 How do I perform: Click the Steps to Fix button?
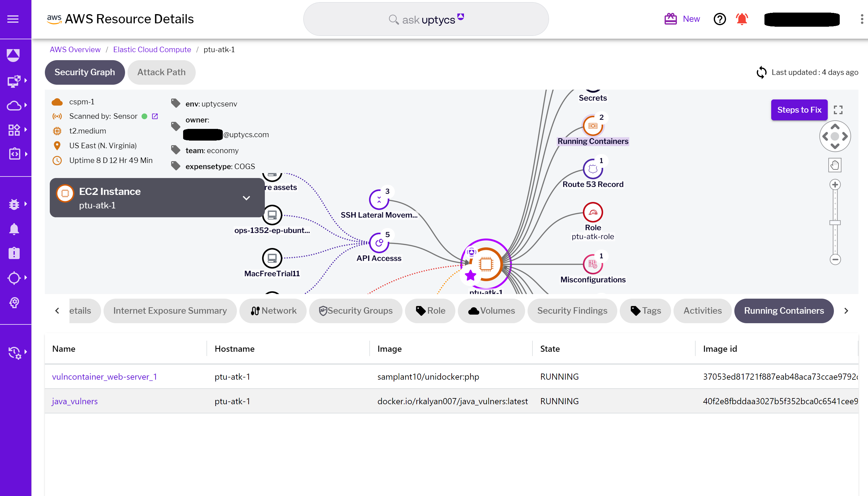[799, 110]
